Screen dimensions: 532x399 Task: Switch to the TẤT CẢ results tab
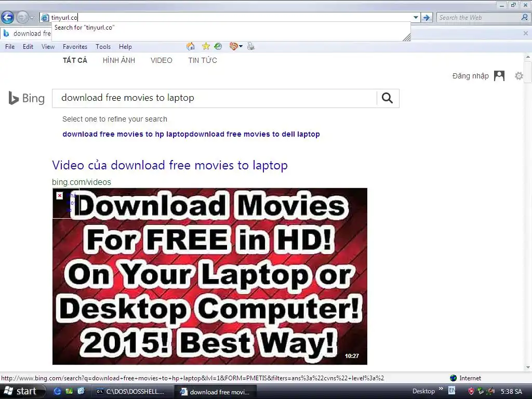pyautogui.click(x=75, y=60)
